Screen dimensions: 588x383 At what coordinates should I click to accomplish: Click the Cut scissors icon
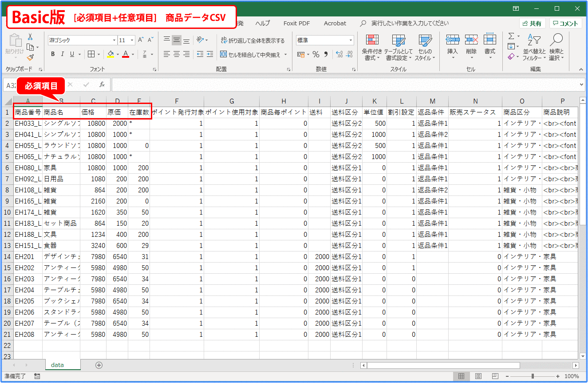click(x=30, y=37)
